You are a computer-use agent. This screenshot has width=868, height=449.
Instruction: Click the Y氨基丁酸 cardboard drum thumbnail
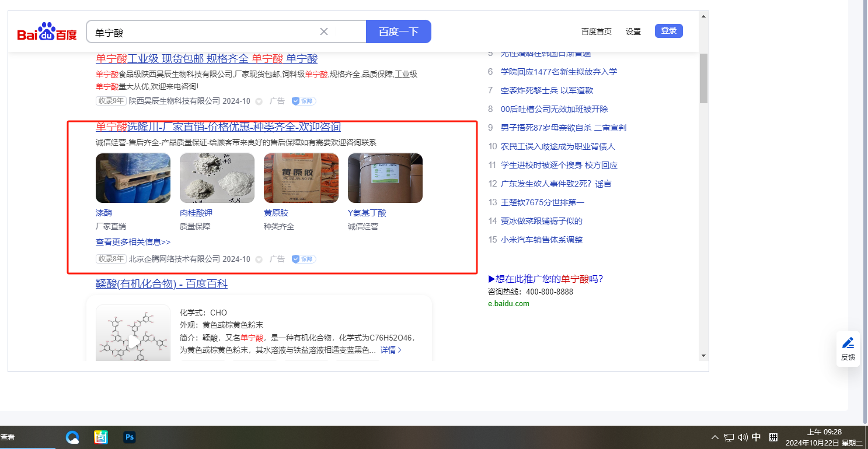[x=385, y=178]
